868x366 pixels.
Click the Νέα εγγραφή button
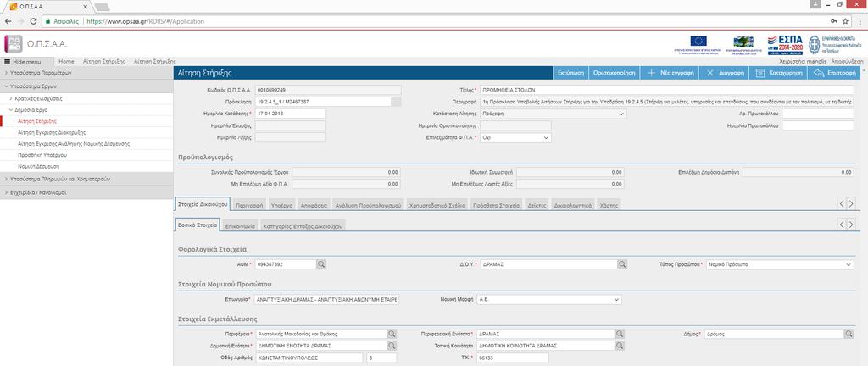[x=670, y=73]
